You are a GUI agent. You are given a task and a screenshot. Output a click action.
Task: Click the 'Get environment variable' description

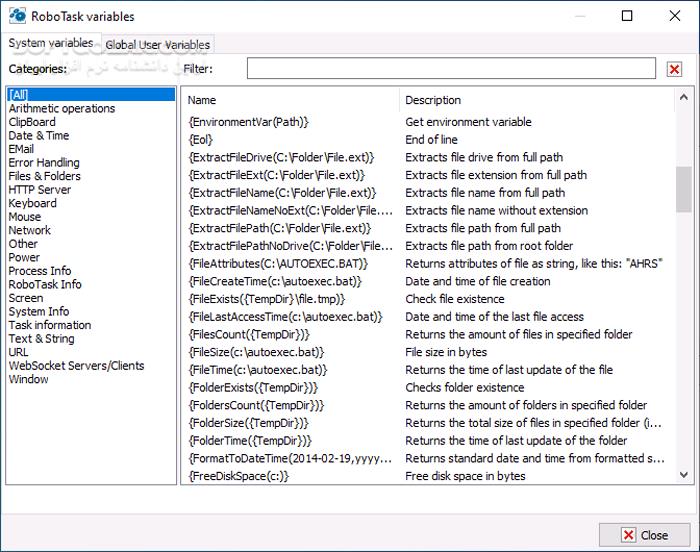point(468,122)
